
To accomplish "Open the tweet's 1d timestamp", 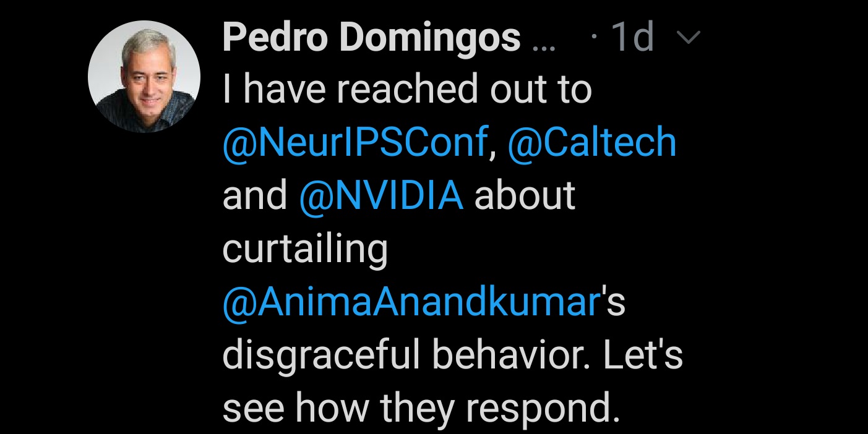I will (x=632, y=38).
